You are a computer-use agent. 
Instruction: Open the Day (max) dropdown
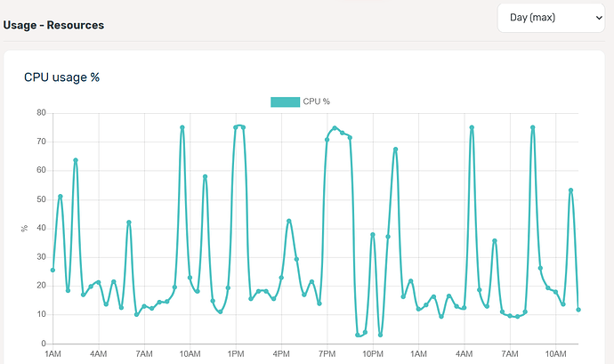pyautogui.click(x=551, y=18)
